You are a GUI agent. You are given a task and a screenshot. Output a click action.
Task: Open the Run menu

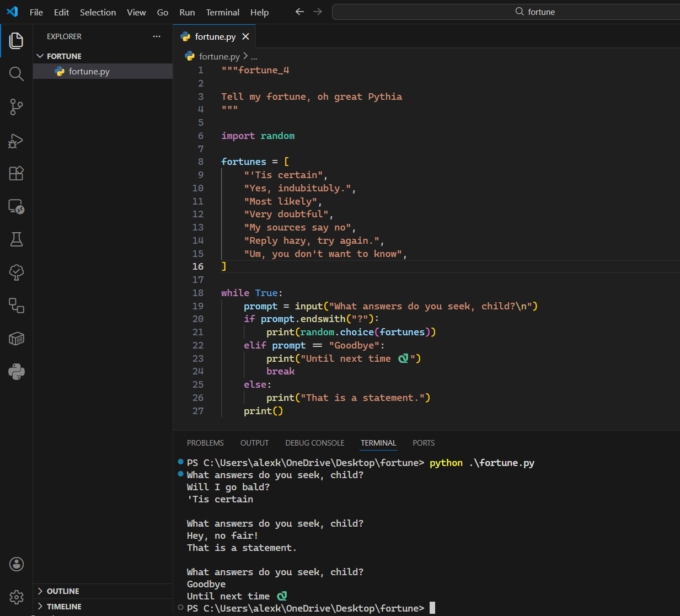click(186, 12)
